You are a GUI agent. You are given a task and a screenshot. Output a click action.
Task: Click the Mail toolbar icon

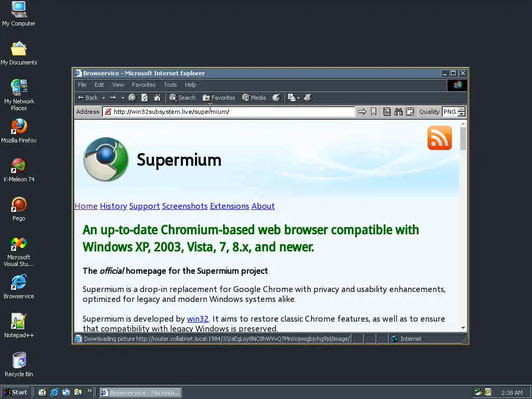tap(291, 98)
